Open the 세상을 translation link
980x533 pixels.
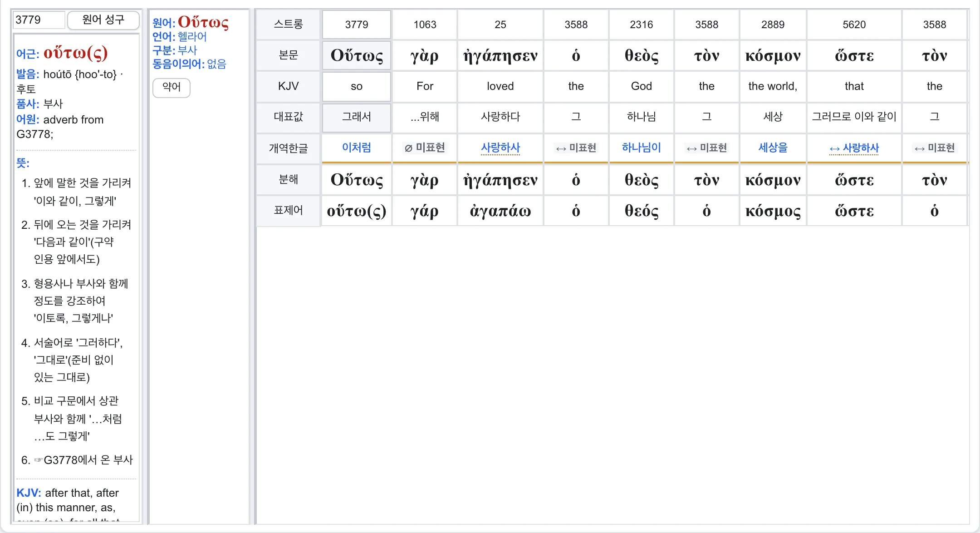(x=773, y=147)
